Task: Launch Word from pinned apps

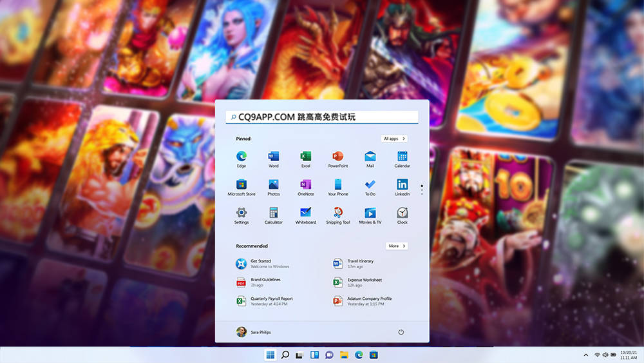Action: coord(274,157)
